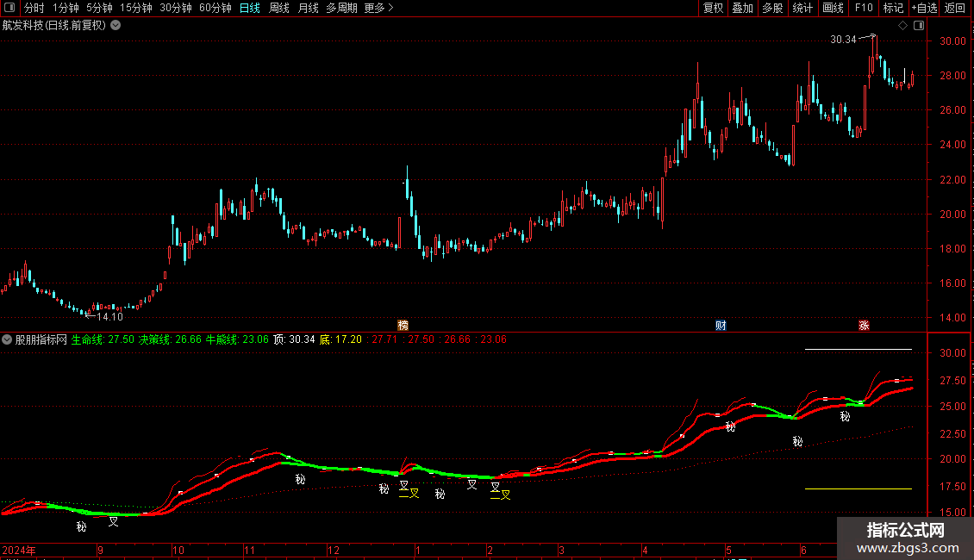Open the F10 company info

864,8
